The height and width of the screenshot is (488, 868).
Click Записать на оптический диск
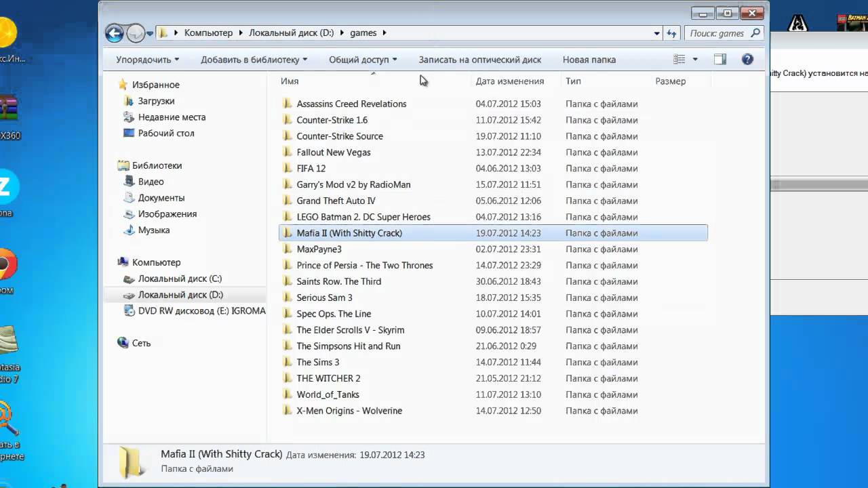coord(480,60)
